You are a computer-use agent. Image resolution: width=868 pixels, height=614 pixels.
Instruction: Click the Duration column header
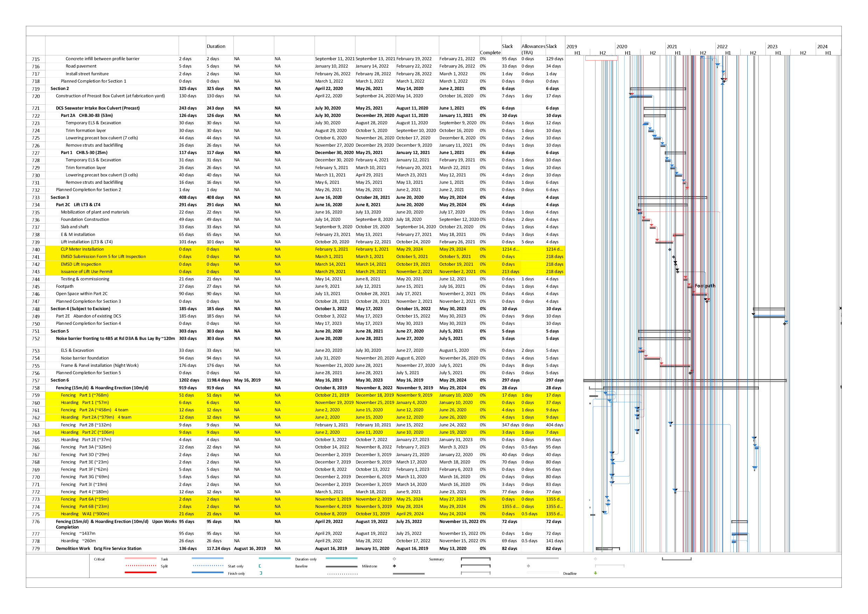216,46
